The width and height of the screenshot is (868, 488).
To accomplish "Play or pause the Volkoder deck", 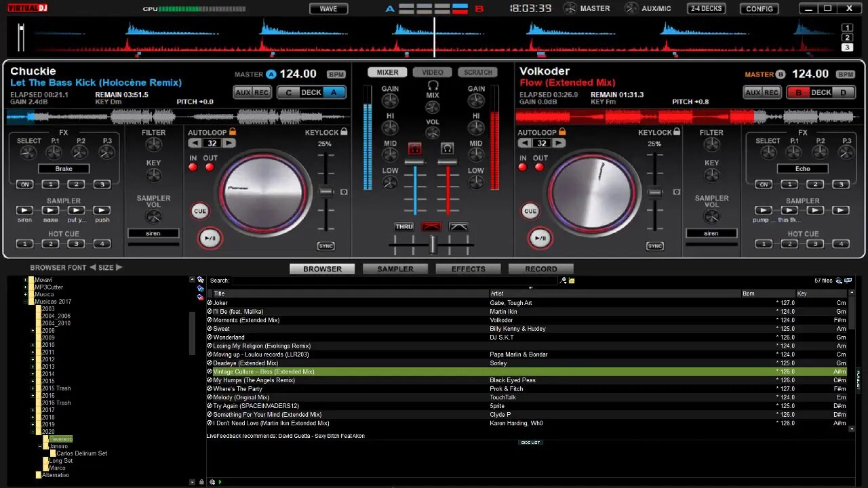I will tap(540, 238).
